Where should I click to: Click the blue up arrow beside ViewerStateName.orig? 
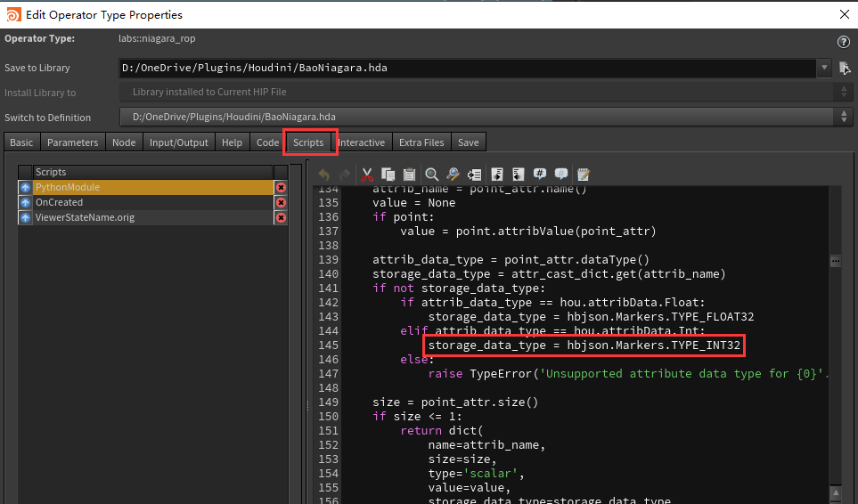25,217
